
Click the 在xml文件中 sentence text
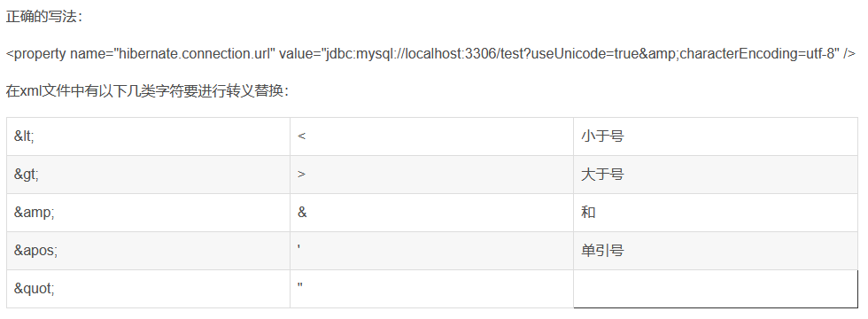coord(147,91)
